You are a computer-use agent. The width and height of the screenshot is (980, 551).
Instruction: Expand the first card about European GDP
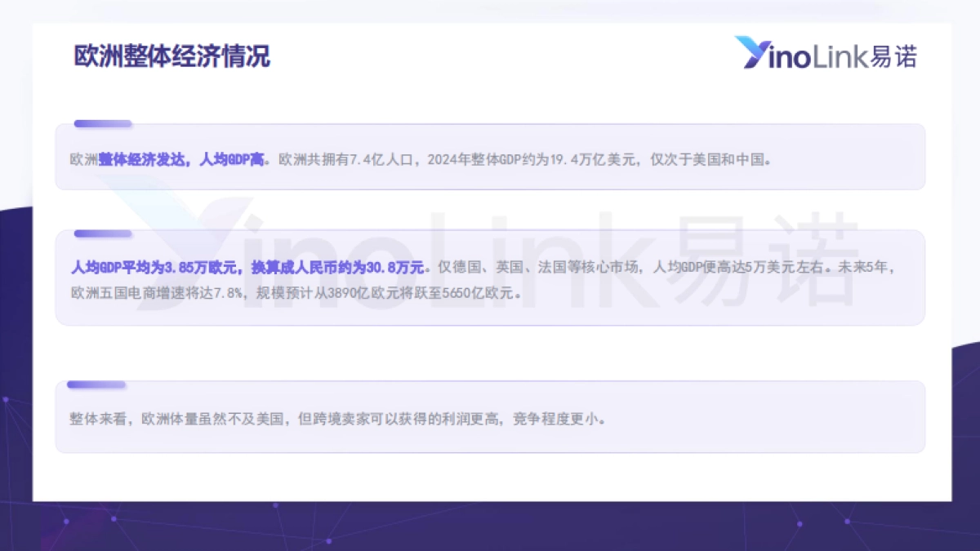(x=490, y=157)
